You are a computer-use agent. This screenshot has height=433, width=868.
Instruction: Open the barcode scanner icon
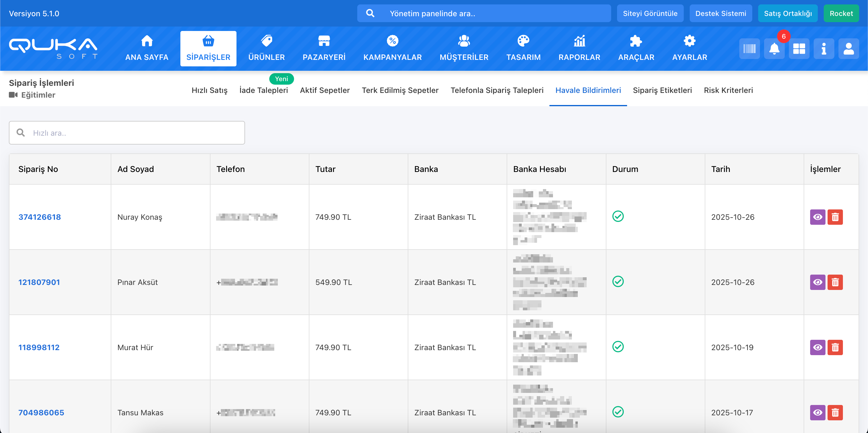pyautogui.click(x=749, y=49)
